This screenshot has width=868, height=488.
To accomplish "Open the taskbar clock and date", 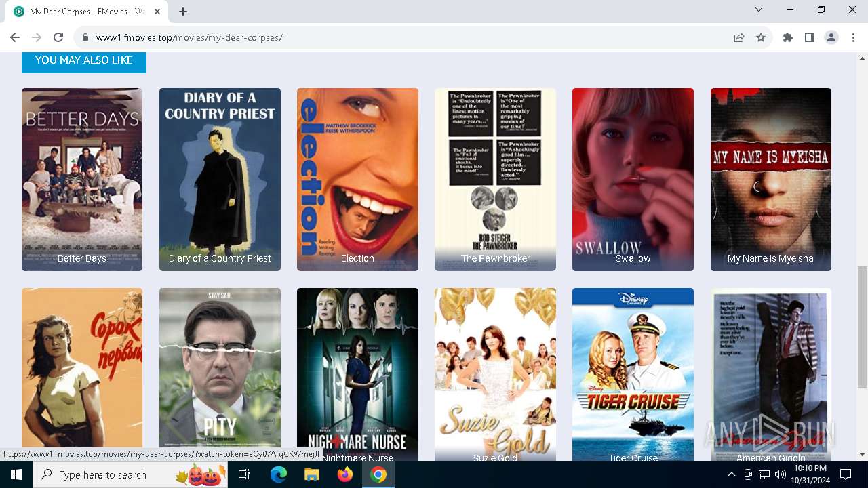I will coord(810,474).
